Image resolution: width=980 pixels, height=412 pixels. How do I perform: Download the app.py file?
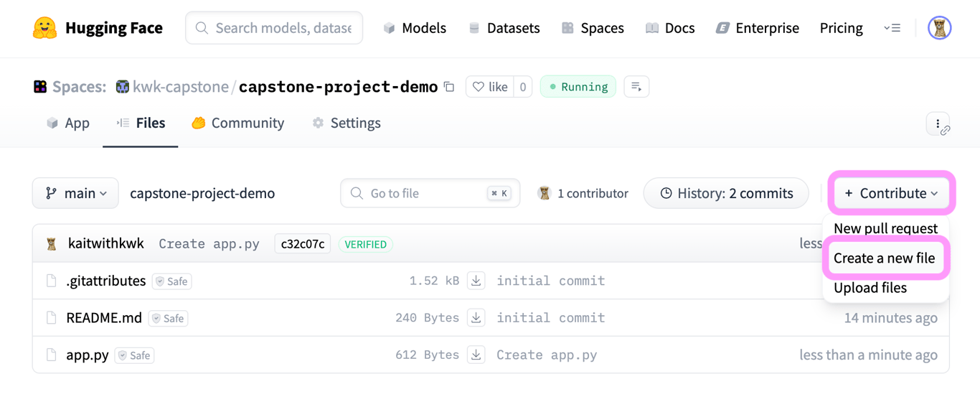[476, 355]
